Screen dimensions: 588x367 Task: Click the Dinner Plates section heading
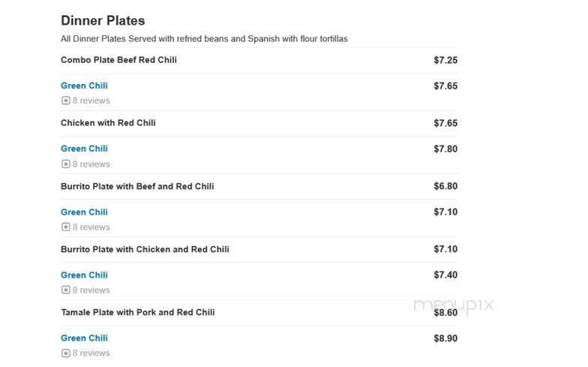point(103,21)
